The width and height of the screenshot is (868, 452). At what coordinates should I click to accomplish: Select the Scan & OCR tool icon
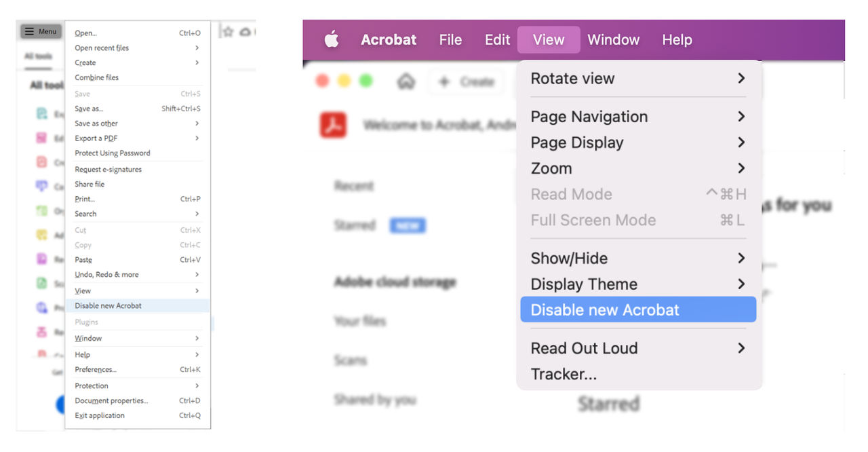click(x=39, y=282)
